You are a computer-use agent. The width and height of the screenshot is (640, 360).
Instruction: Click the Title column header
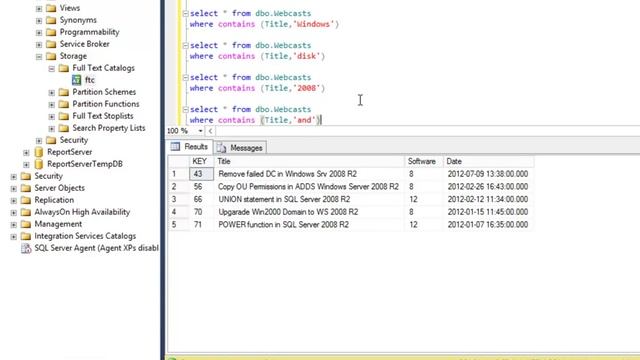309,161
